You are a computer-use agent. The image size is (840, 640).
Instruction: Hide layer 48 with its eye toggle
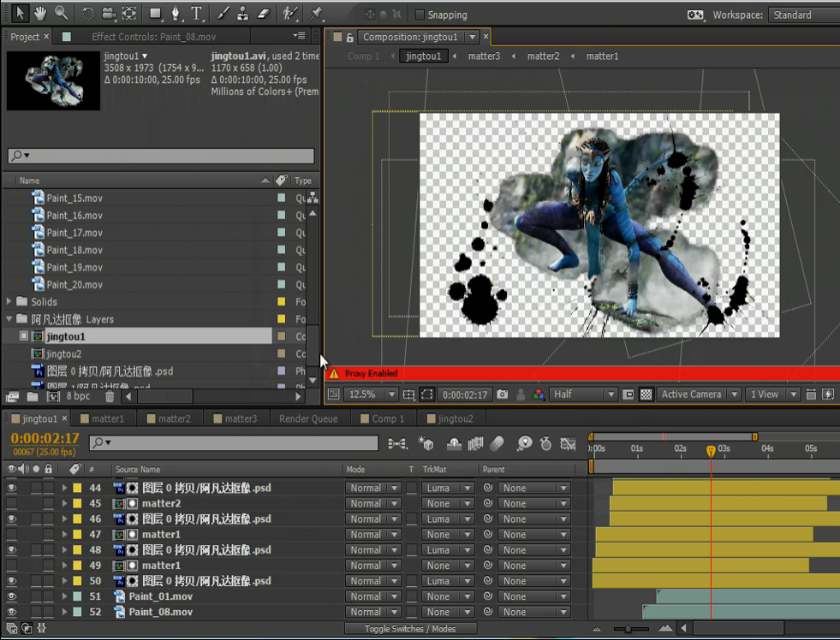(x=11, y=550)
